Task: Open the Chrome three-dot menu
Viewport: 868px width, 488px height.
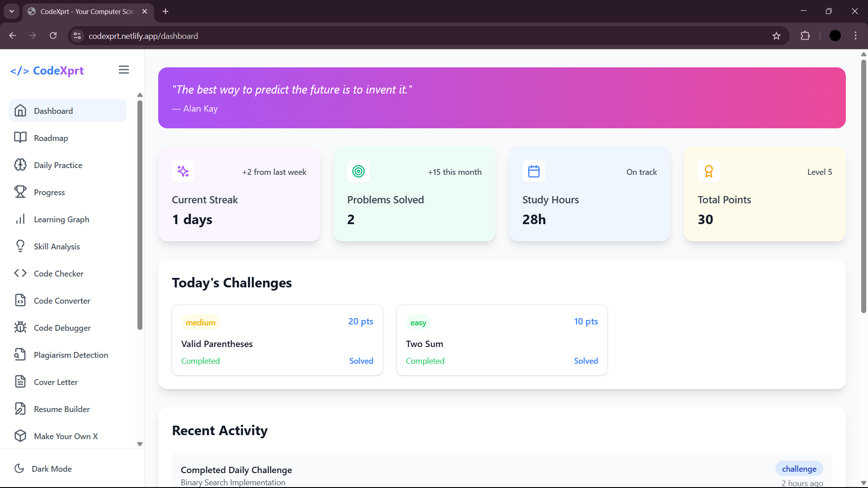Action: pyautogui.click(x=855, y=36)
